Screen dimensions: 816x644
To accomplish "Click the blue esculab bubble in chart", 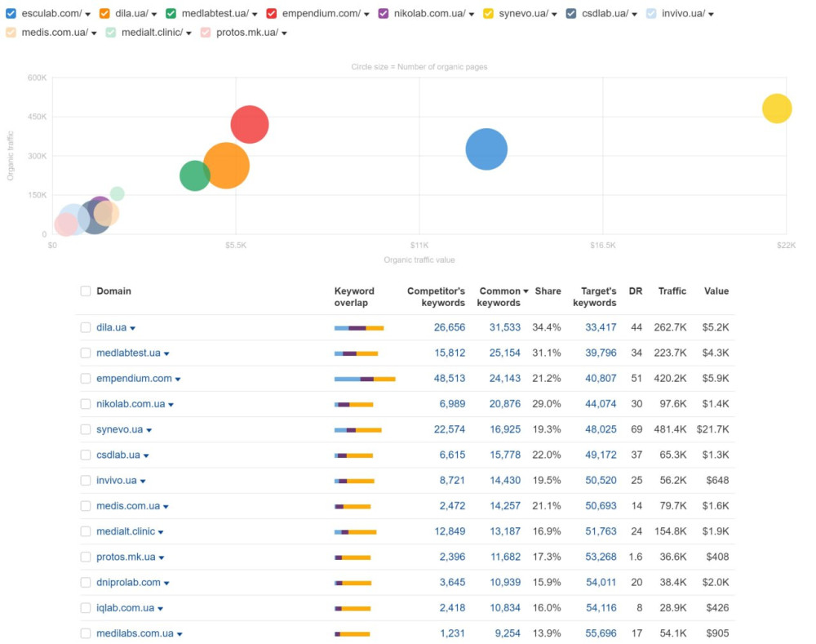I will tap(486, 149).
